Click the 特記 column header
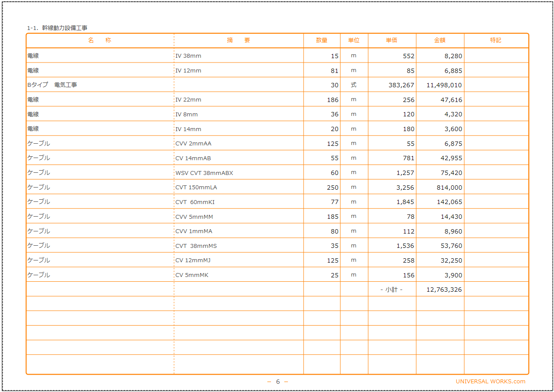Viewport: 554px width, 392px height. coord(497,40)
